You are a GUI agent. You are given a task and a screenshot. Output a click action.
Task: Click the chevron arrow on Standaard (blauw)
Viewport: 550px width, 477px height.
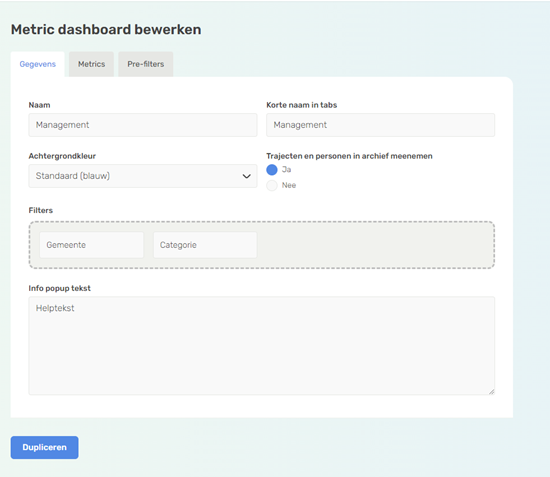(247, 176)
